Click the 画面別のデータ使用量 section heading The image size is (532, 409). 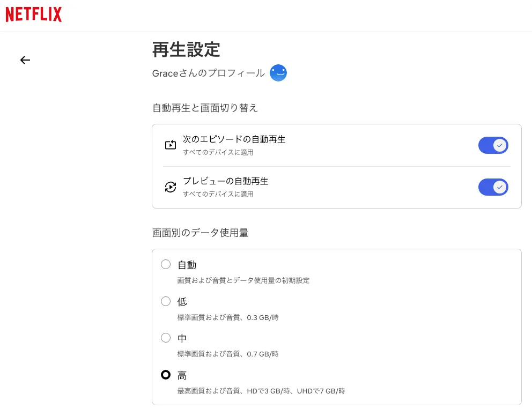200,233
